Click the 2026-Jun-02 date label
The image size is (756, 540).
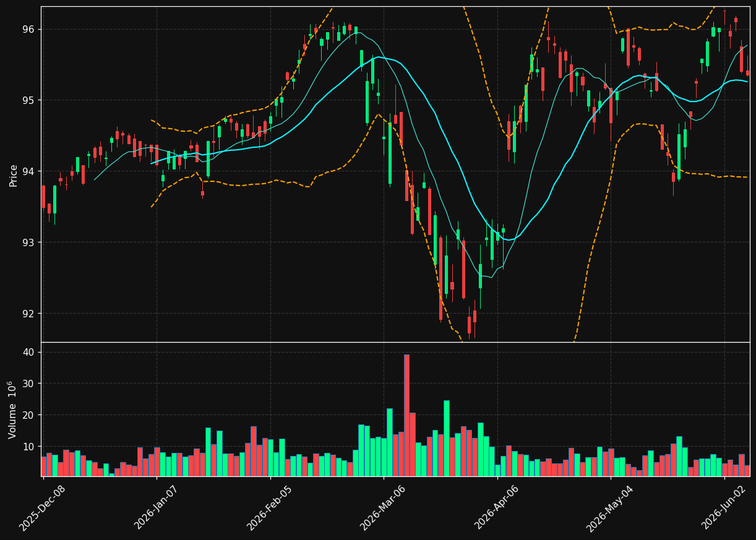point(724,508)
